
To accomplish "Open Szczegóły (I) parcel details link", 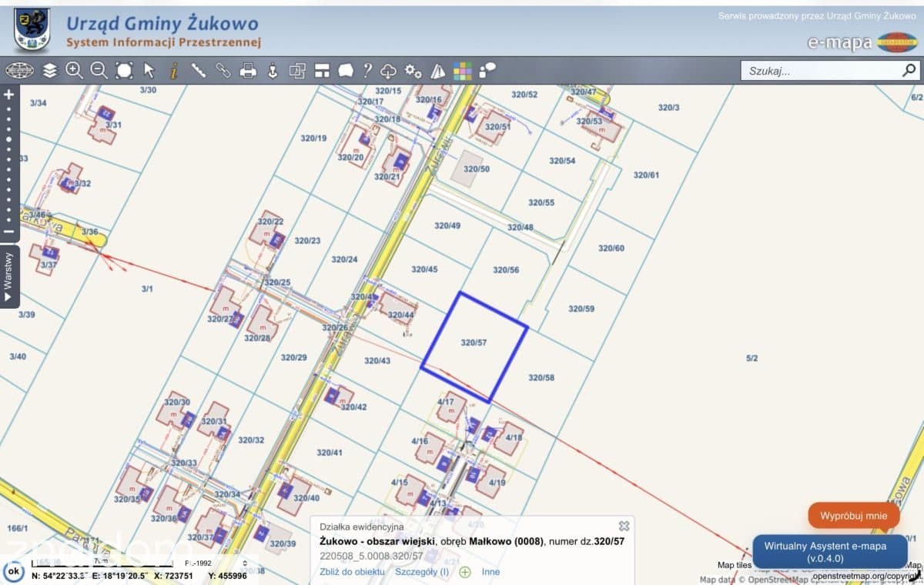I will click(422, 572).
